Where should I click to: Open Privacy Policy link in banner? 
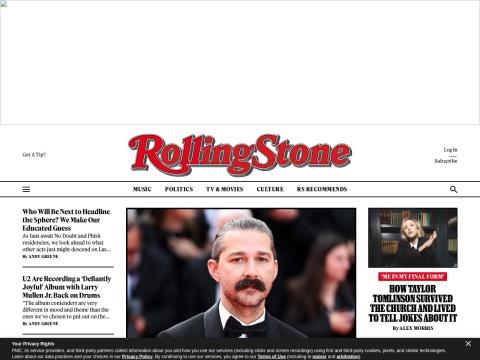click(x=137, y=357)
